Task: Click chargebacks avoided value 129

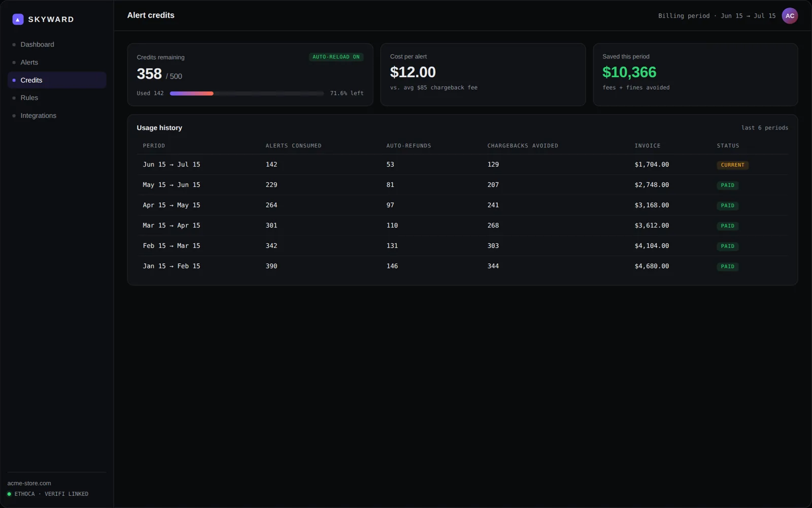Action: [493, 165]
